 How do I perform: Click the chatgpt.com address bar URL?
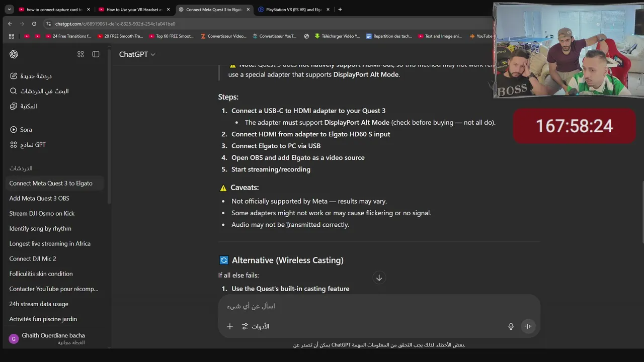115,24
